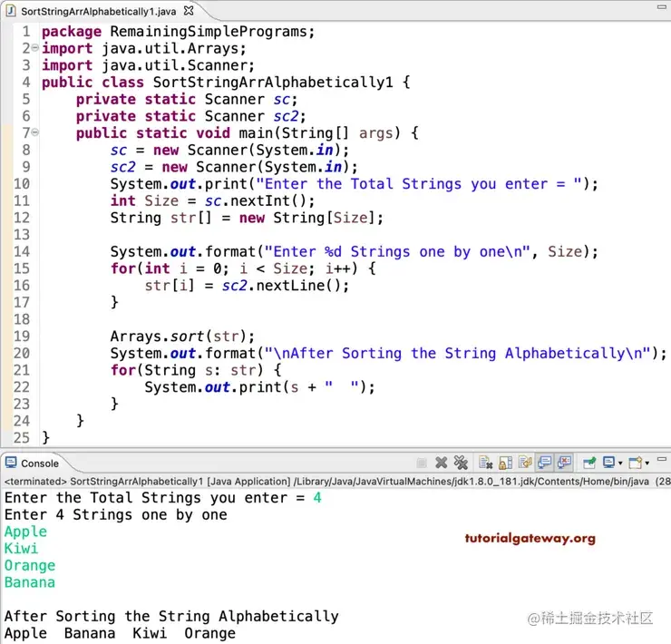
Task: Click the Console tab's monitor icon
Action: coord(11,463)
